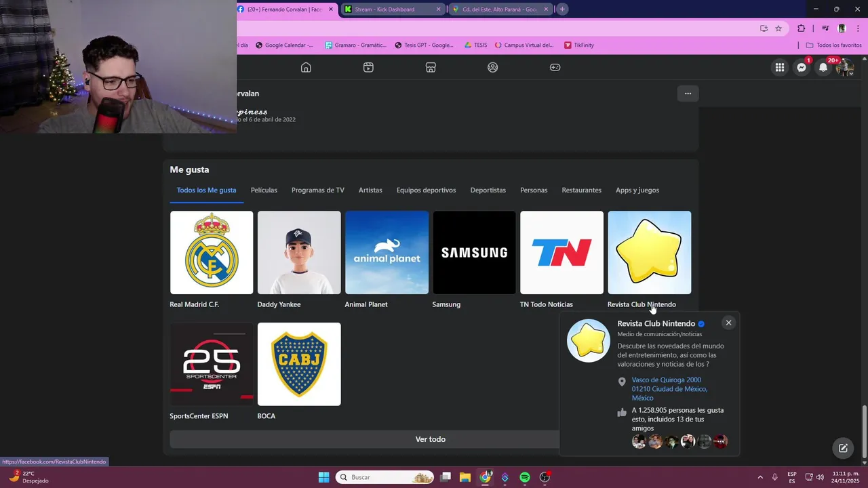Close the Revista Club Nintendo hover card
This screenshot has height=488, width=868.
[x=728, y=323]
